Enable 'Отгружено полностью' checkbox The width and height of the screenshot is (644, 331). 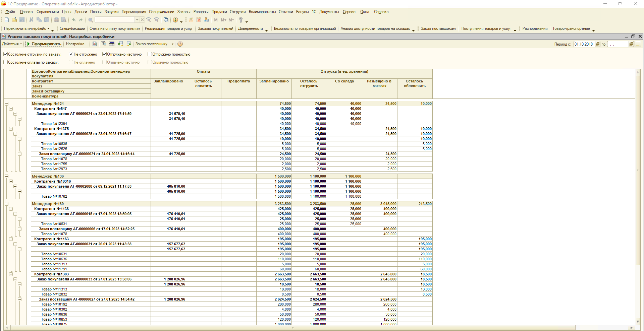tap(150, 54)
